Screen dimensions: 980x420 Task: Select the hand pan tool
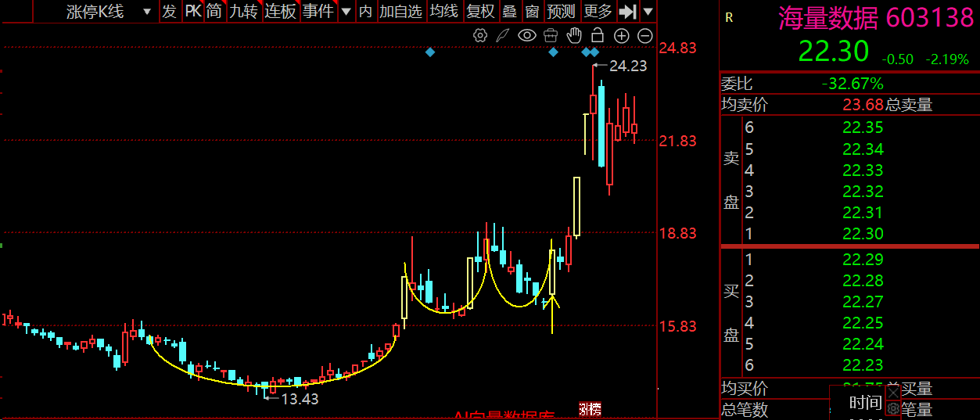574,35
